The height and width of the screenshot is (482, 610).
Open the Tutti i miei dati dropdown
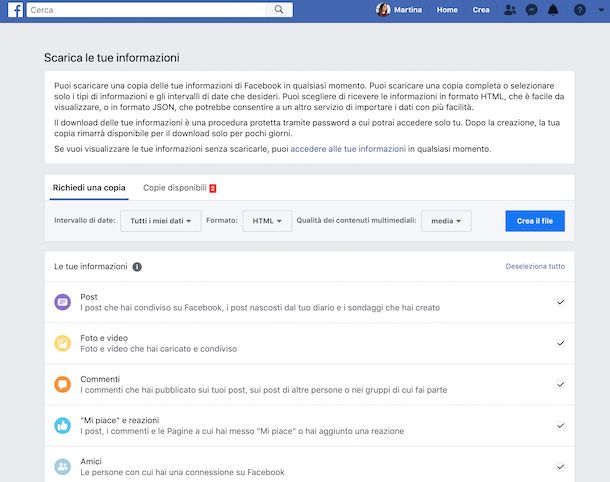coord(161,221)
